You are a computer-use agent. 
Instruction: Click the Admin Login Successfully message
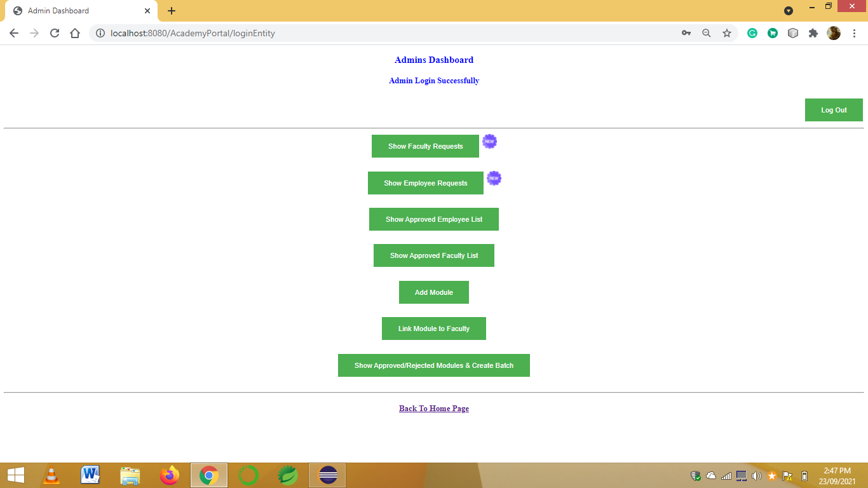pyautogui.click(x=434, y=81)
